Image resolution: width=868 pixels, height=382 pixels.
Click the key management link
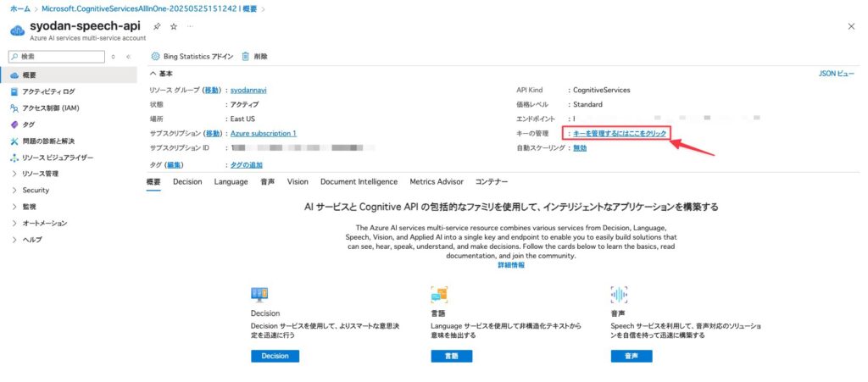point(620,133)
